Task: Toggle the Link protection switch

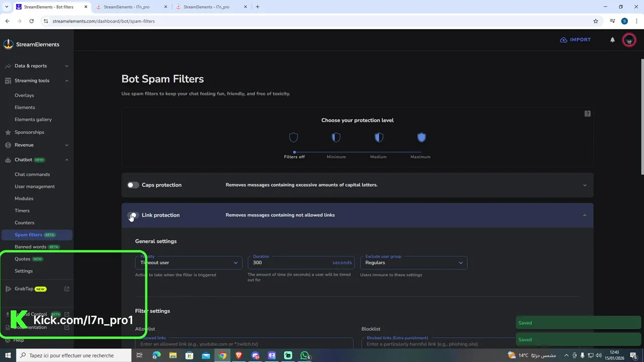Action: (x=133, y=215)
